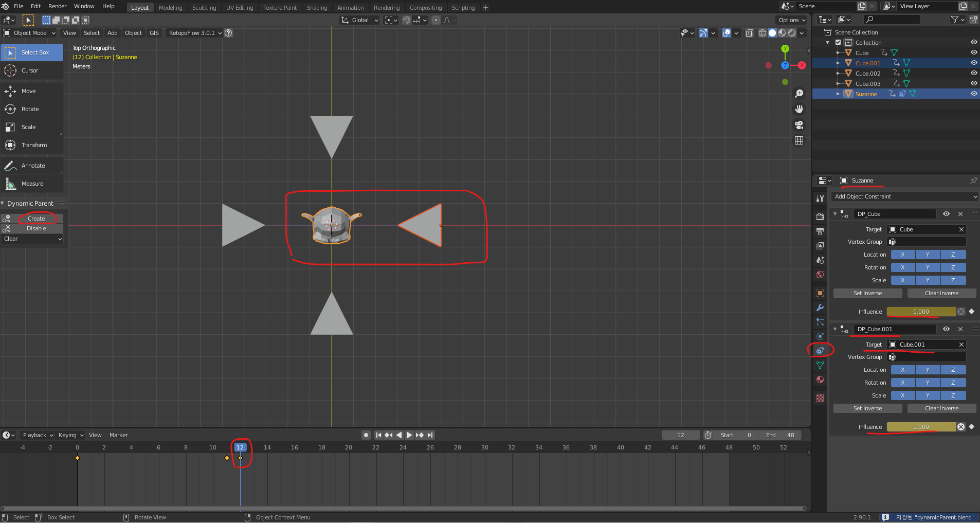
Task: Toggle auto keying record button
Action: point(366,435)
